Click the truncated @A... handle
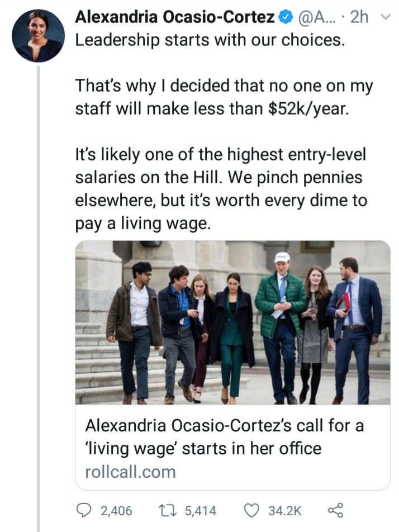 316,18
